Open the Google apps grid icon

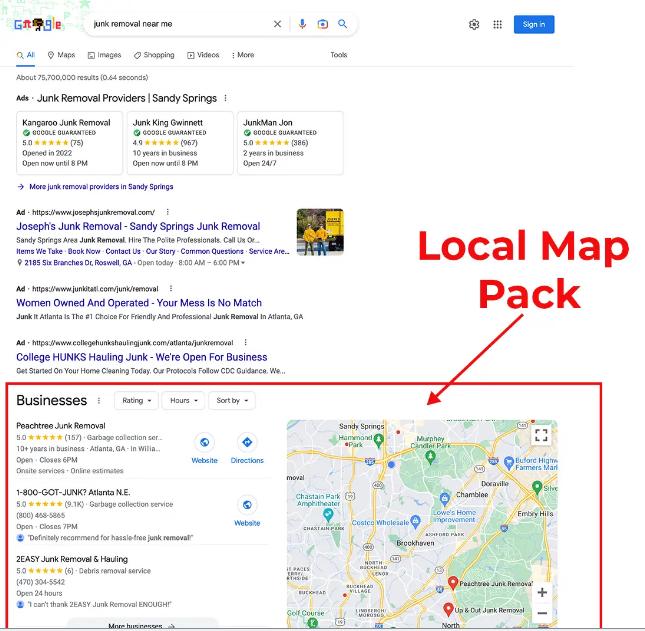(x=498, y=24)
